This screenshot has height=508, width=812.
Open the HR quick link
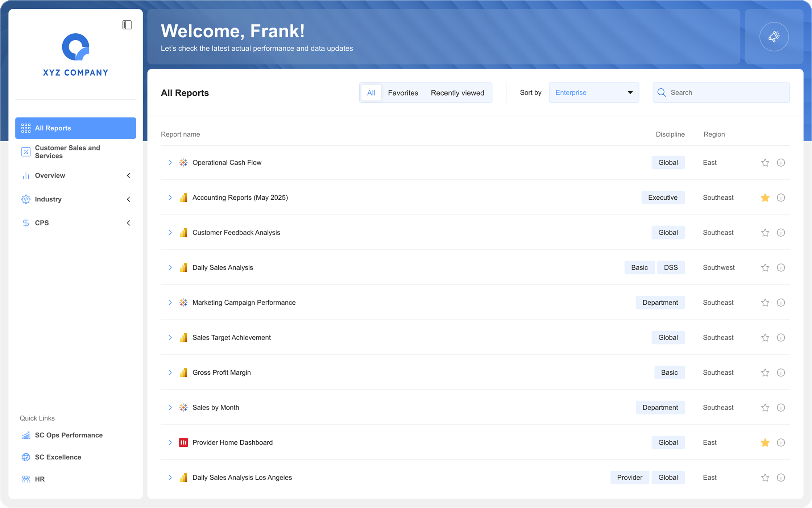pos(39,479)
